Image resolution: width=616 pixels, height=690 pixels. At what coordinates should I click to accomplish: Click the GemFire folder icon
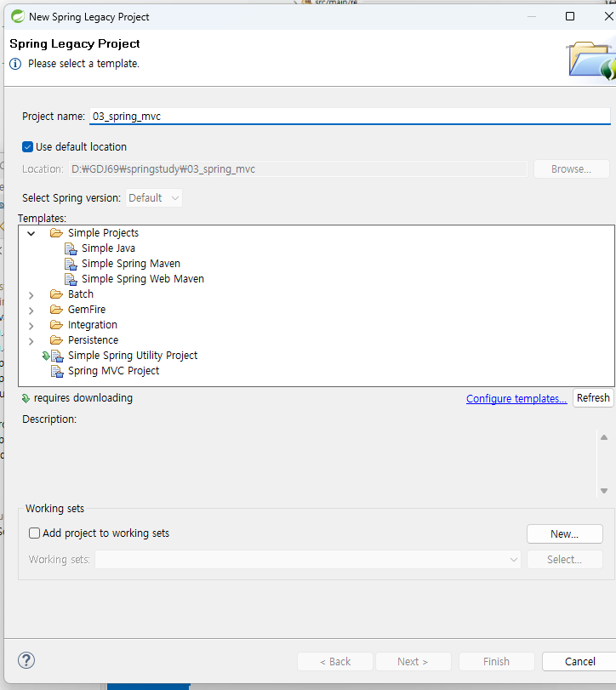(x=56, y=310)
